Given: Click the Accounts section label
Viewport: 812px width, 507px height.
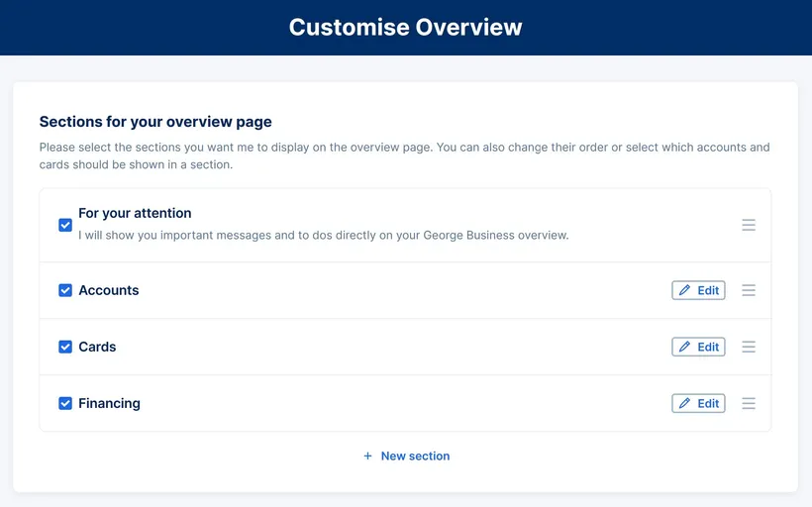Looking at the screenshot, I should (x=109, y=290).
